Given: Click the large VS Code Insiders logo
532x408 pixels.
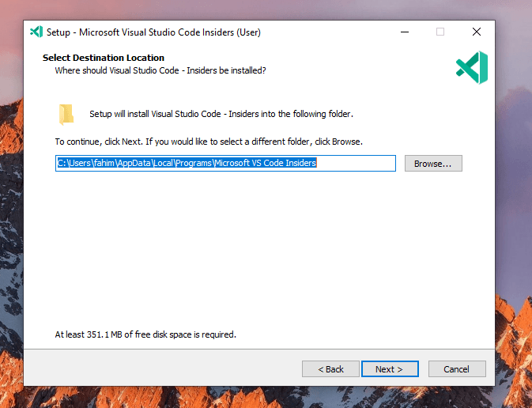Looking at the screenshot, I should (x=472, y=67).
